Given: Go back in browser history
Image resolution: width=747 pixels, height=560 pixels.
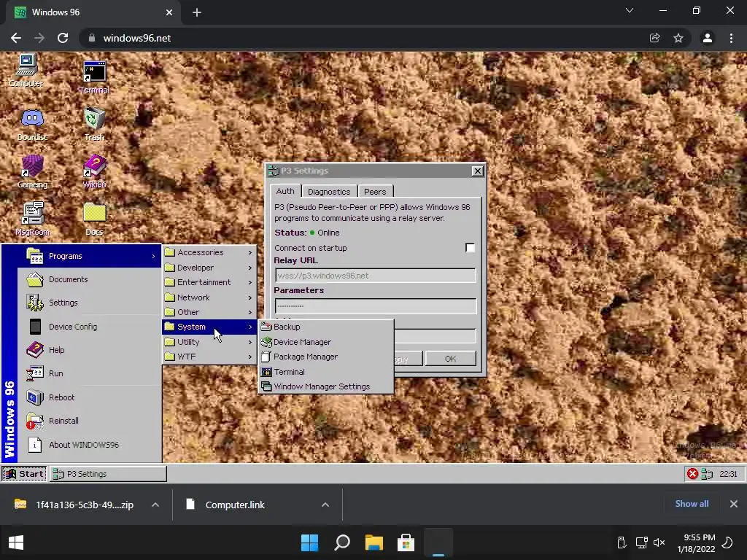Looking at the screenshot, I should (x=16, y=38).
